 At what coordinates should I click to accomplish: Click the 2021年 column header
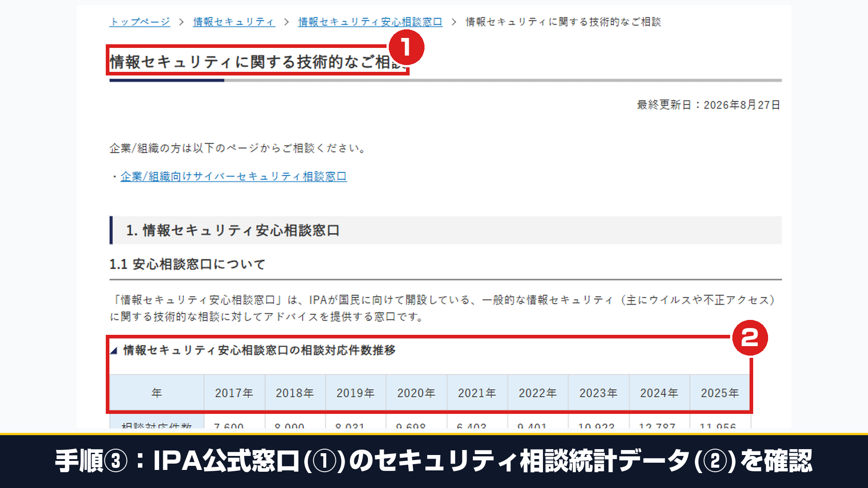pyautogui.click(x=477, y=393)
